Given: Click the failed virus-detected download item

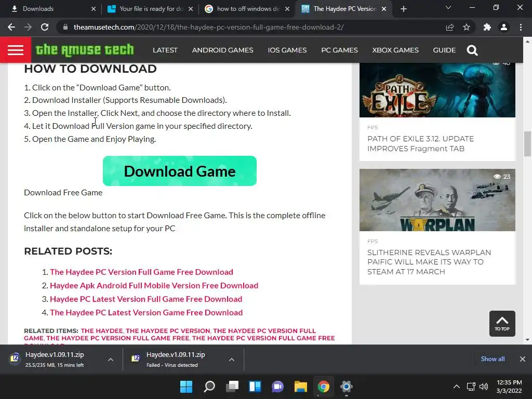Looking at the screenshot, I should pos(176,360).
